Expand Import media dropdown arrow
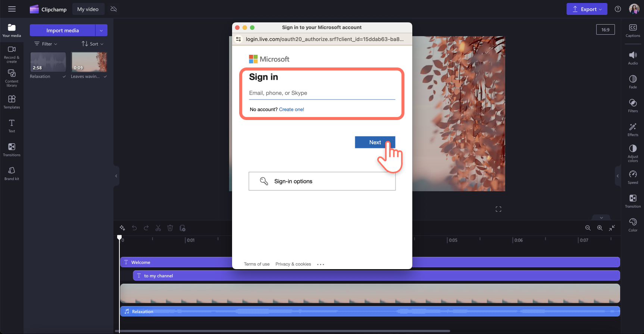 (x=101, y=30)
